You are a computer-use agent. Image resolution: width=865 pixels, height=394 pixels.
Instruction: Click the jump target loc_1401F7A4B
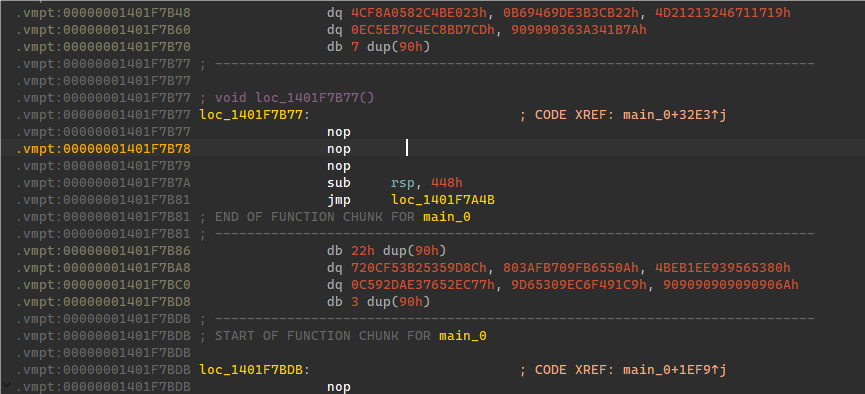[x=443, y=200]
